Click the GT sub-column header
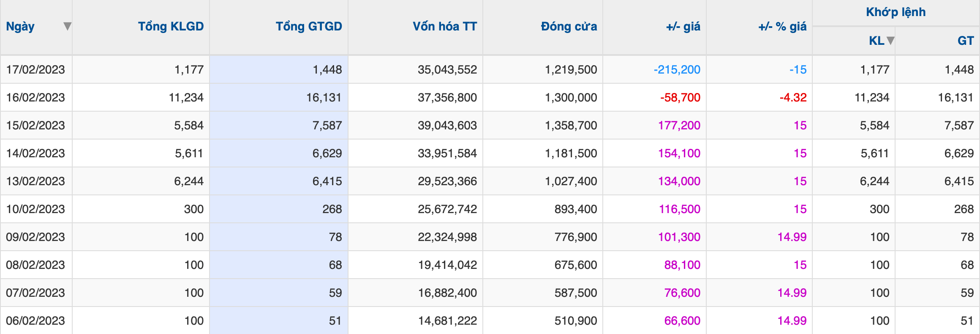Viewport: 980px width, 334px height. click(x=965, y=41)
